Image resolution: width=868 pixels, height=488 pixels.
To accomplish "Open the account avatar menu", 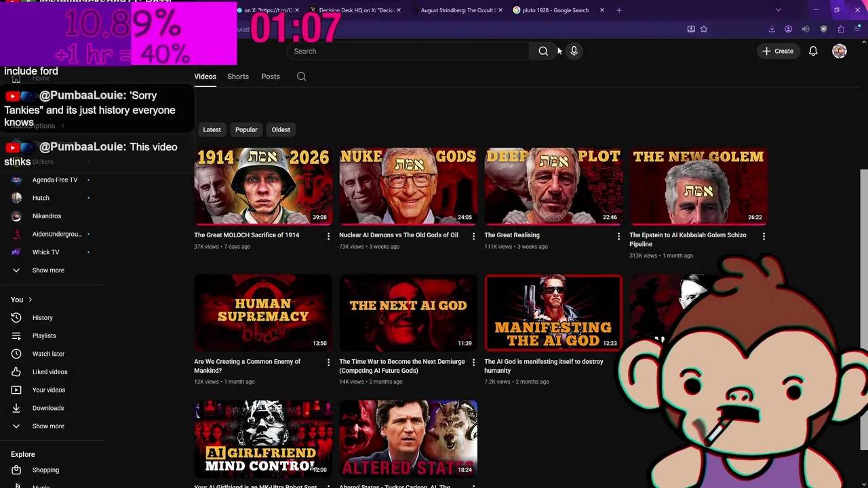I will click(840, 51).
